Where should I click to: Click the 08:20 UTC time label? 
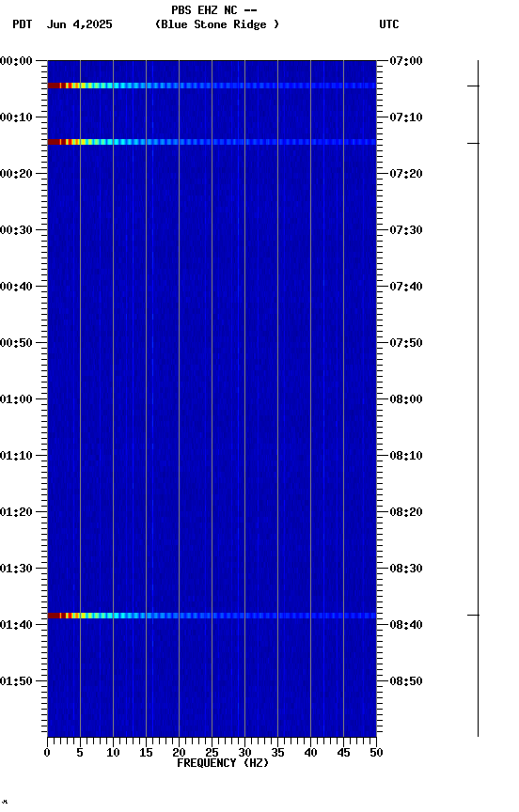(406, 512)
